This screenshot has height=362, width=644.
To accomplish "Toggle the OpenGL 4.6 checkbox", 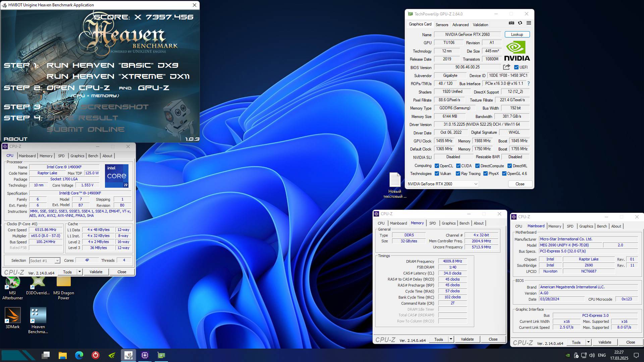I will 504,174.
